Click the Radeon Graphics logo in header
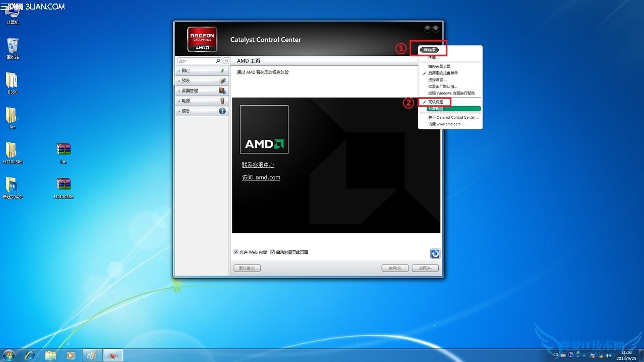This screenshot has height=362, width=644. 202,39
